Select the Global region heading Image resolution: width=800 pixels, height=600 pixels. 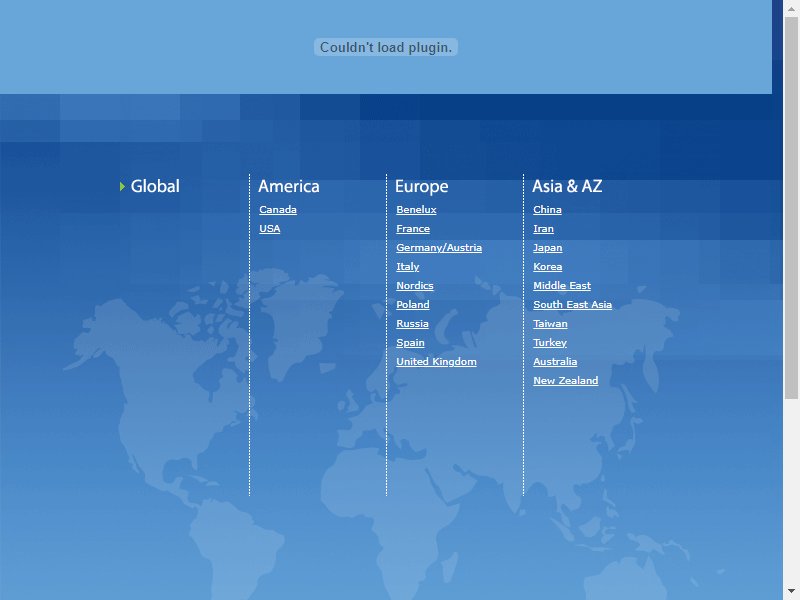[155, 186]
